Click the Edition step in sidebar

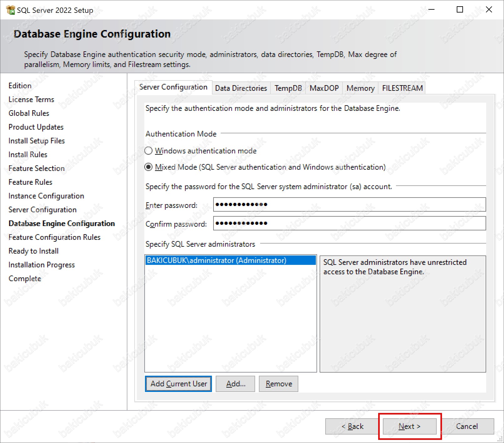pyautogui.click(x=20, y=86)
